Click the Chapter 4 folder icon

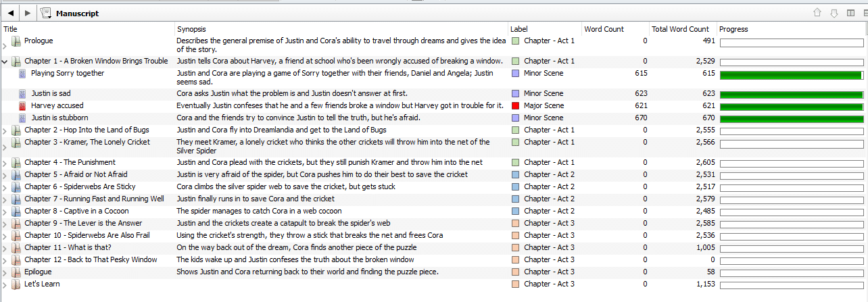tap(16, 163)
